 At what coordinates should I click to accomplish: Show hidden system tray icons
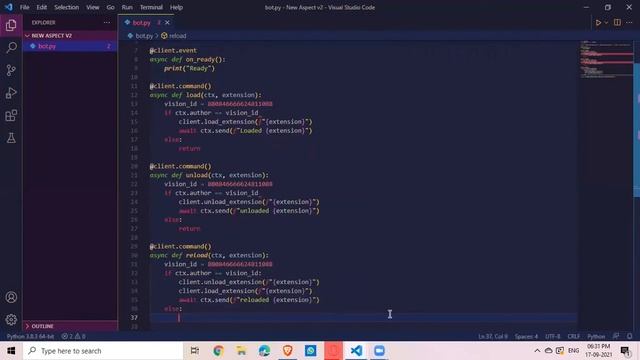click(537, 351)
